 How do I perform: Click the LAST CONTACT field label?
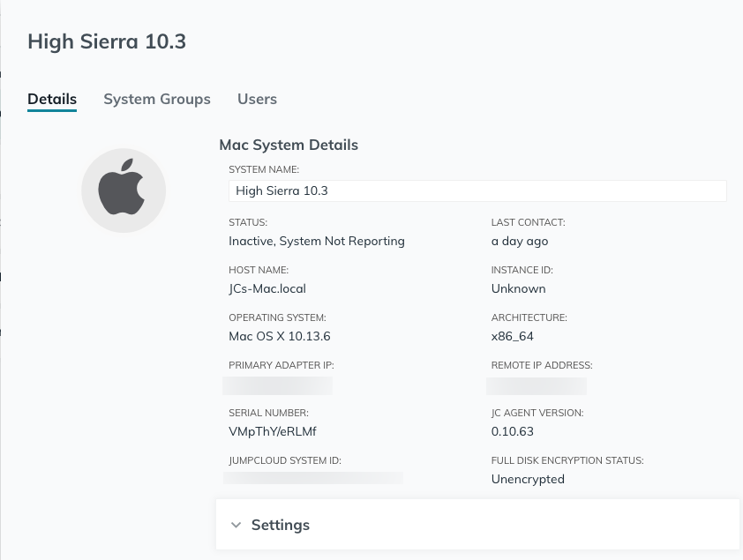pyautogui.click(x=529, y=222)
